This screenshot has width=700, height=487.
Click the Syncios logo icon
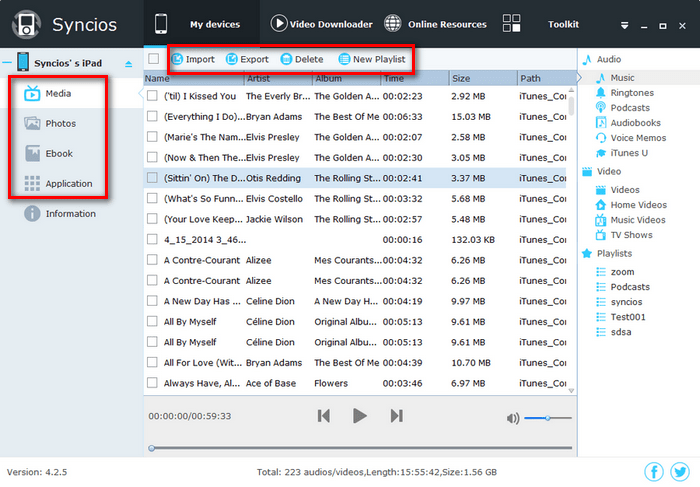click(x=26, y=24)
